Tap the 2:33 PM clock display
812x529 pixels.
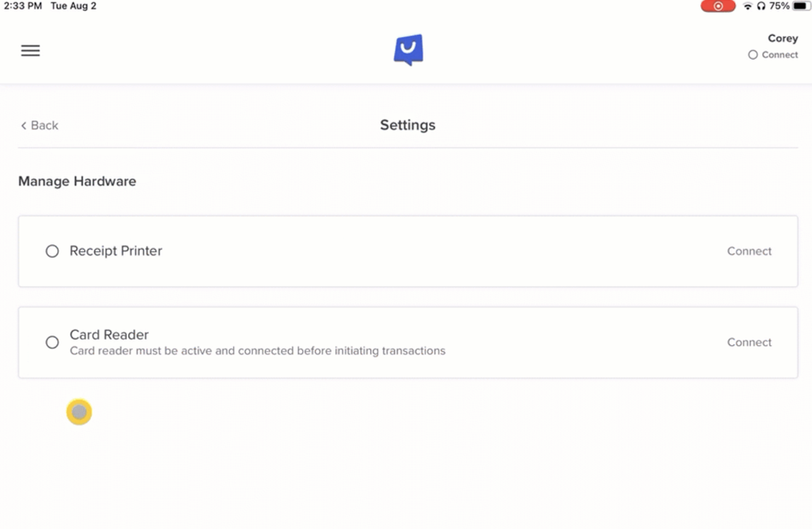23,6
